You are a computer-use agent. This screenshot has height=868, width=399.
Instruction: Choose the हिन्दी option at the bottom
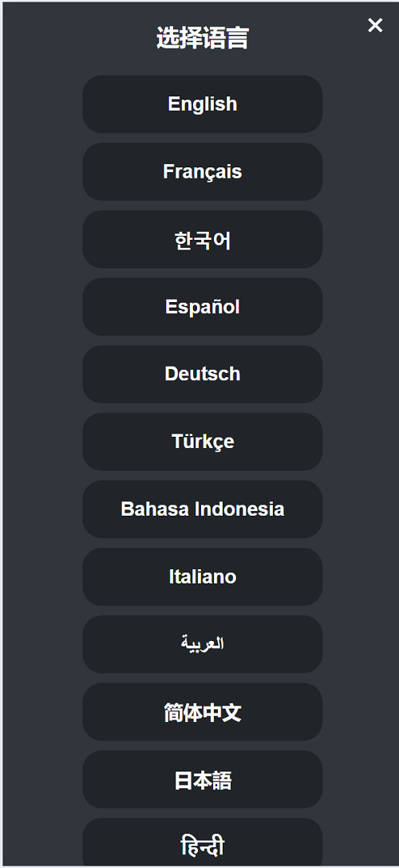coord(202,842)
